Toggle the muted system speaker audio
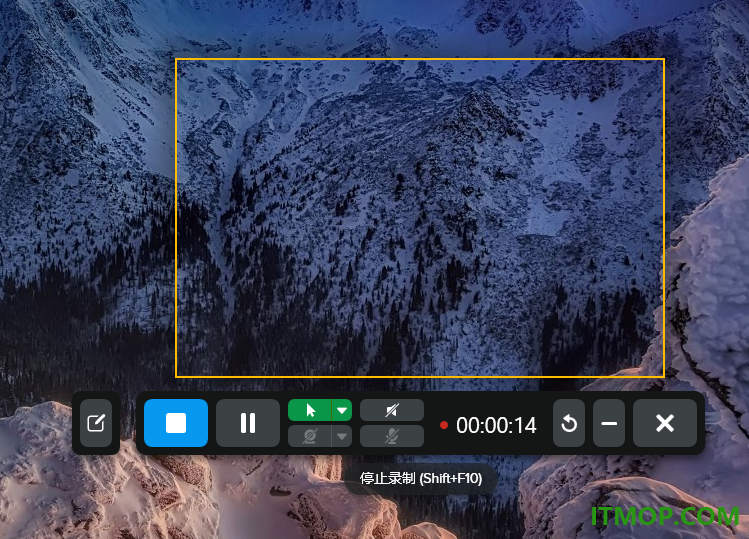Viewport: 749px width, 539px height. pos(392,410)
